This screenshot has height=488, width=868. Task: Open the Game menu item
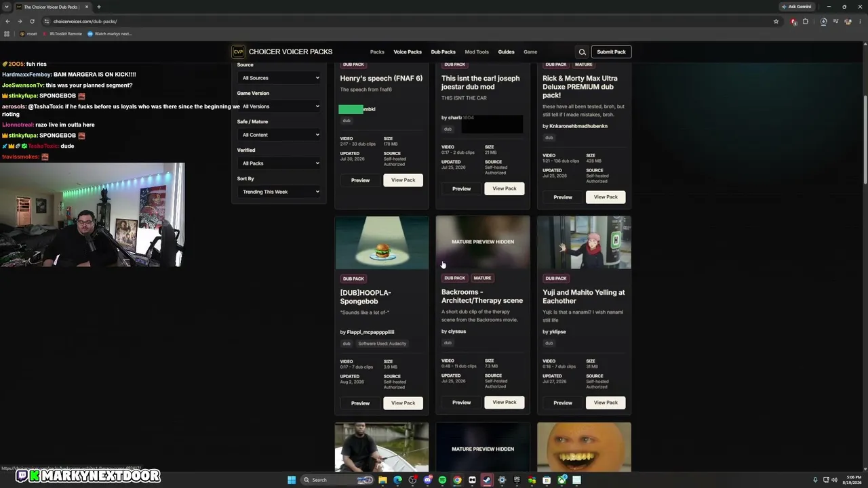tap(530, 52)
